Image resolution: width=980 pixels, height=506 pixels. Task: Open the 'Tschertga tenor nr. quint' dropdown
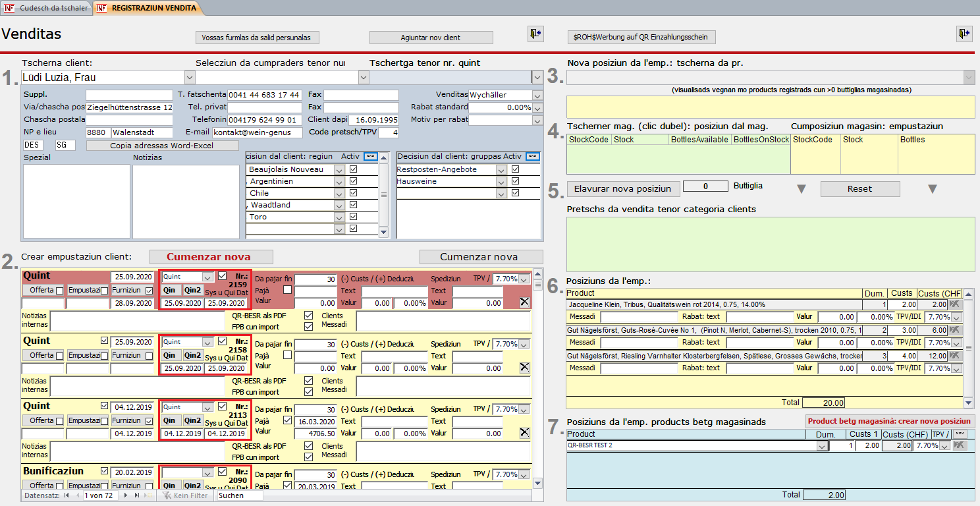tap(537, 78)
